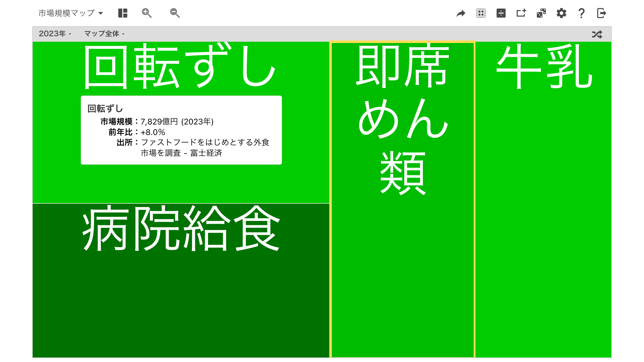Screen dimensions: 644x362
Task: Click the treemap layout icon
Action: (x=123, y=13)
